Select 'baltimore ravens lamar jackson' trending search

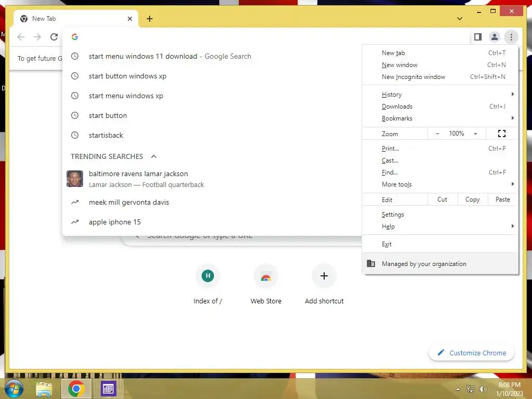click(x=212, y=179)
